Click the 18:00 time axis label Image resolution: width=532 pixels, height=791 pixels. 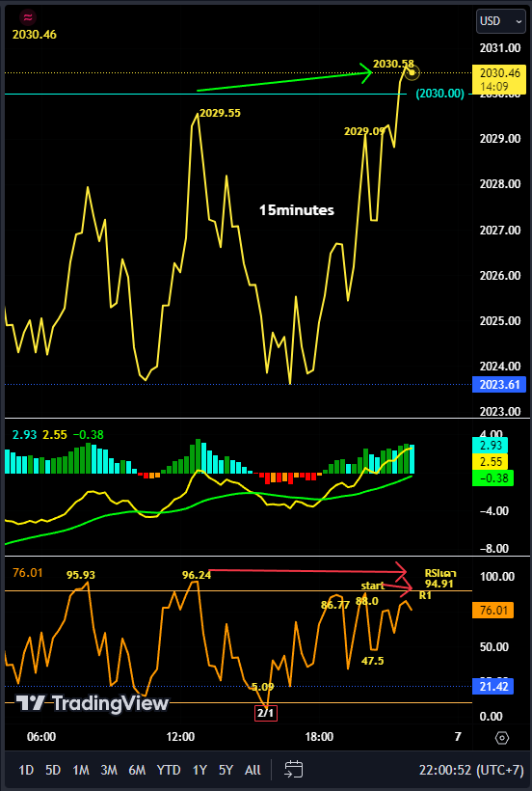coord(319,737)
